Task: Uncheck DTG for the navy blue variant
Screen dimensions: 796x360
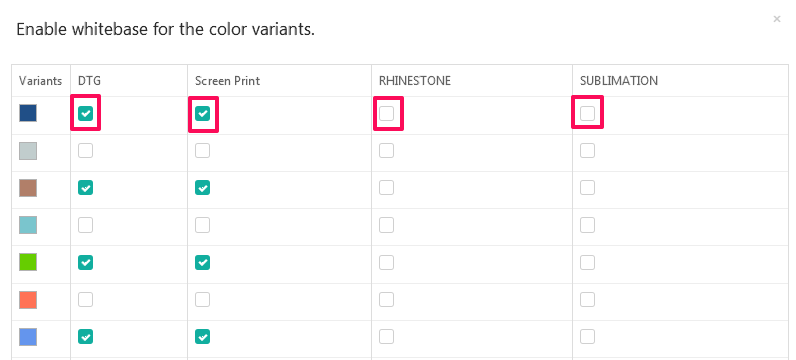Action: [x=85, y=113]
